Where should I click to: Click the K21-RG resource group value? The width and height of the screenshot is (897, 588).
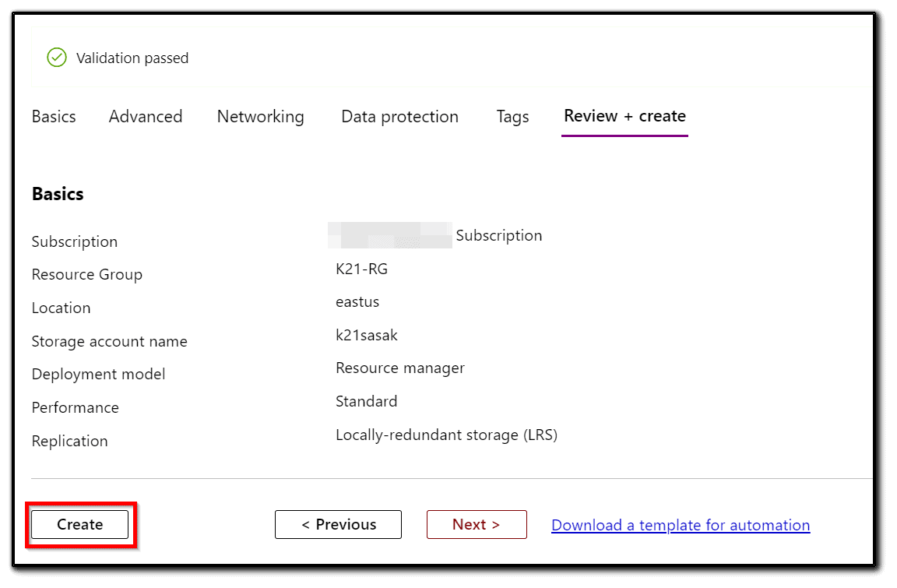tap(361, 269)
